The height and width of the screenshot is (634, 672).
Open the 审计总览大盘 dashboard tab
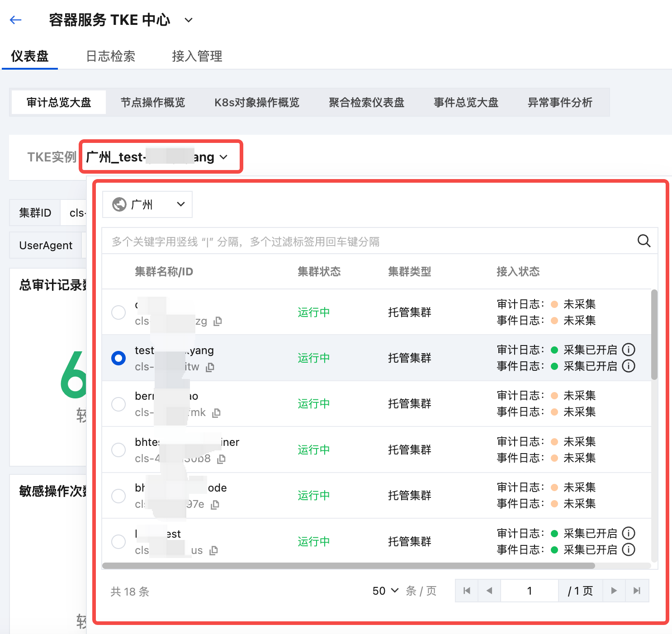coord(59,102)
